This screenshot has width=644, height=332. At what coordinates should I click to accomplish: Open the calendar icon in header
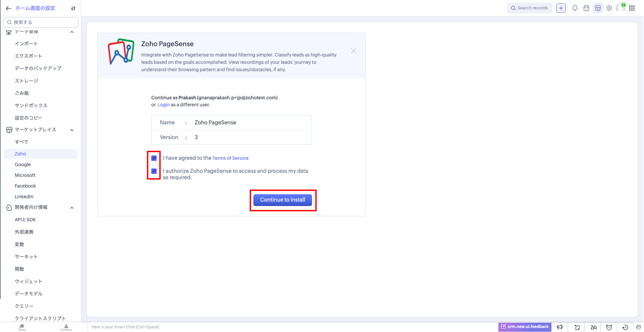pos(586,8)
